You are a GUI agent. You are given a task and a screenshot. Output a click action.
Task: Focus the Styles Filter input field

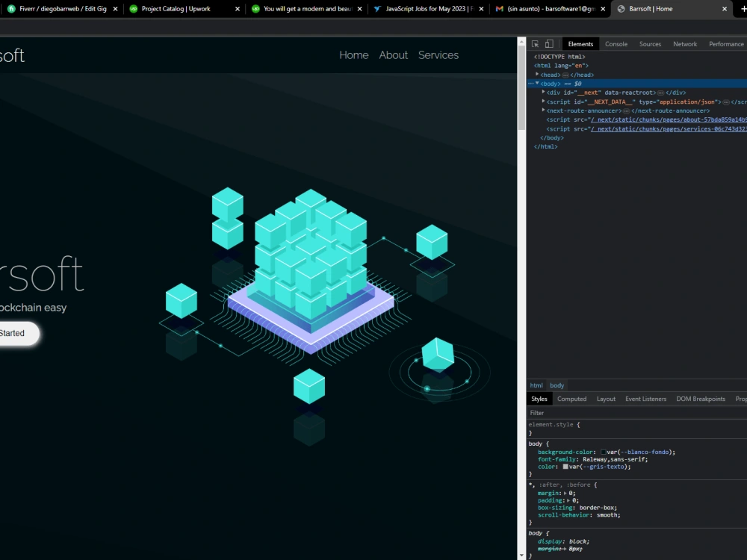pyautogui.click(x=637, y=413)
